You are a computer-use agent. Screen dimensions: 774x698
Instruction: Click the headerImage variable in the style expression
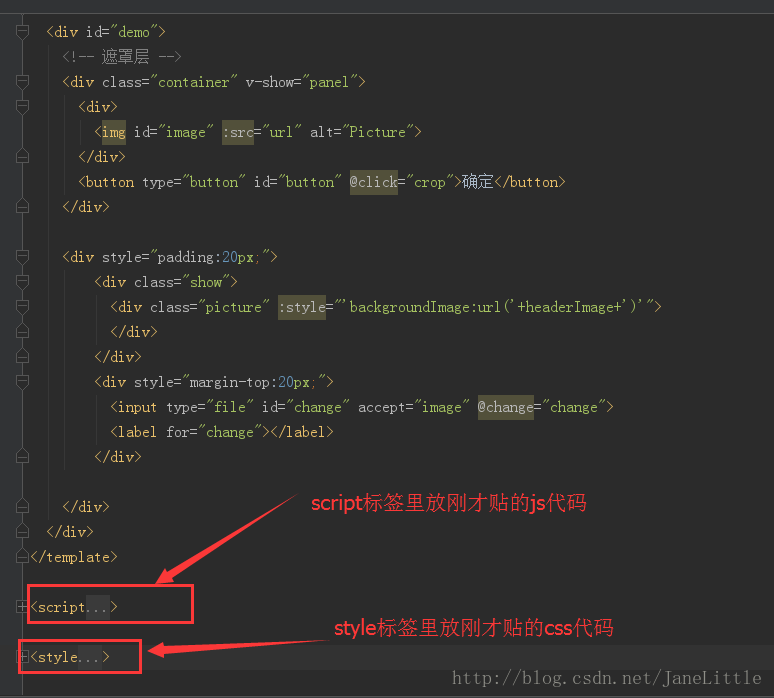click(568, 307)
